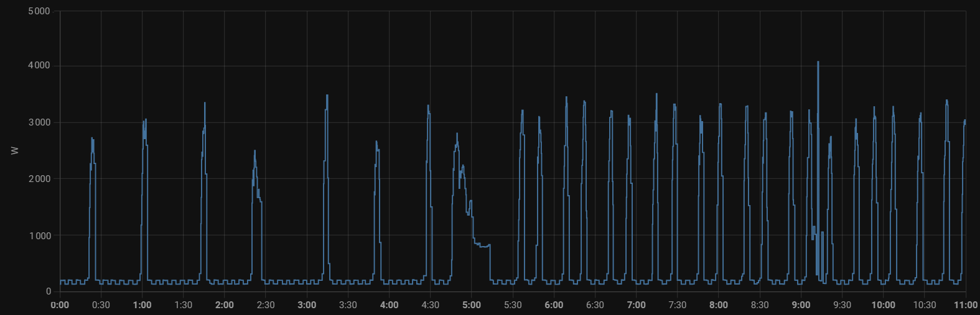Screen dimensions: 980x315
Task: Click the 1000 y-axis tick label
Action: (x=39, y=235)
